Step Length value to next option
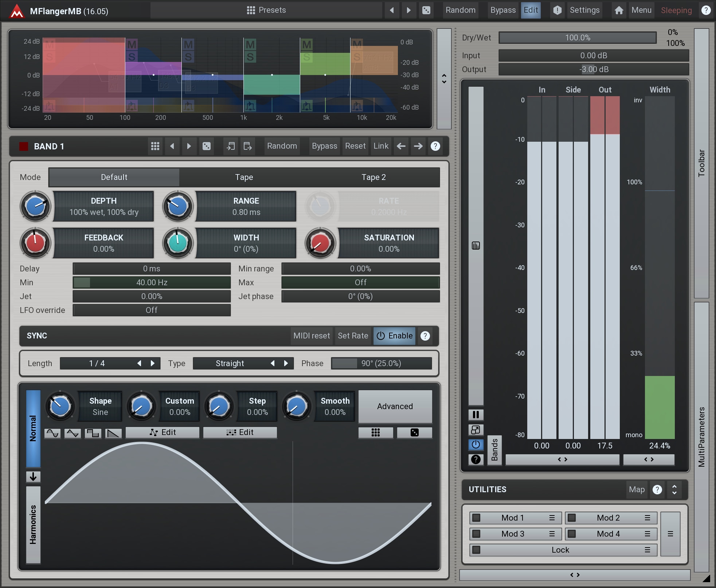The image size is (716, 588). pos(153,363)
